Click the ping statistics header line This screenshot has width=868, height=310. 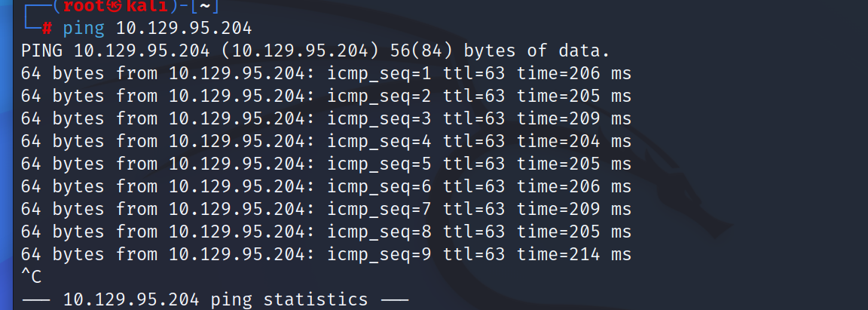pos(215,300)
